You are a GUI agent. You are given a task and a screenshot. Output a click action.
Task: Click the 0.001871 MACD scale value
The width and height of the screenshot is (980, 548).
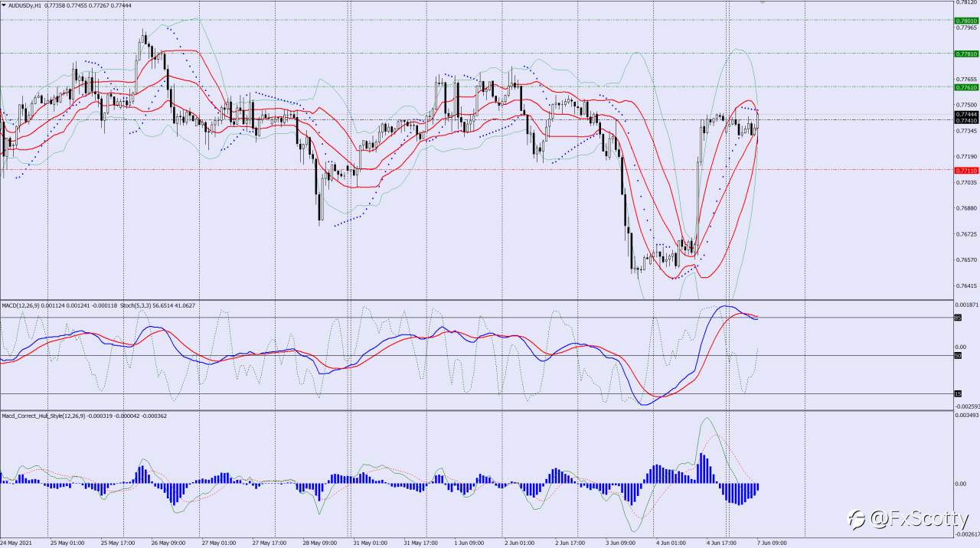[x=968, y=305]
